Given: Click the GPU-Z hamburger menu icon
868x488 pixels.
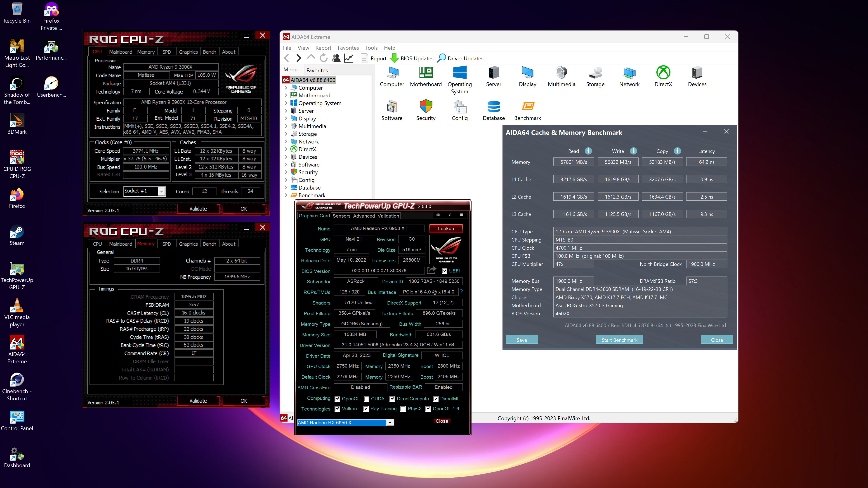Looking at the screenshot, I should pos(461,215).
